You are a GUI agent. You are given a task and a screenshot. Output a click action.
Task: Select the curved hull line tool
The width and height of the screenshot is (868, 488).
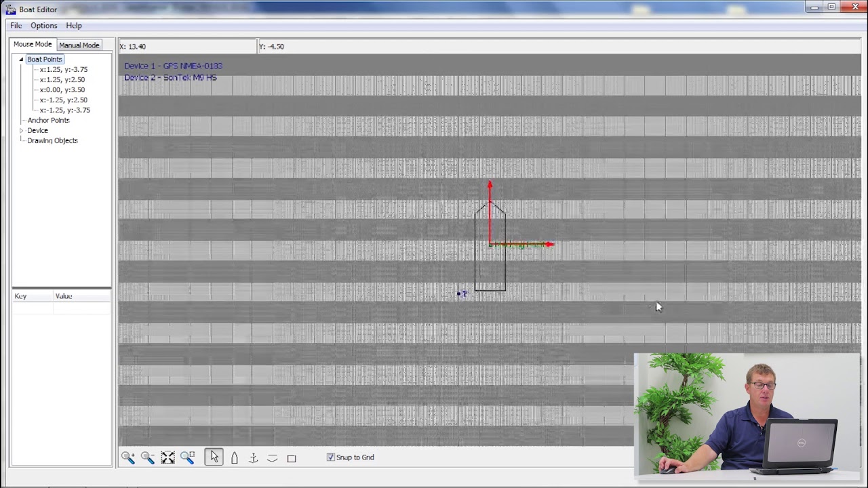(272, 458)
